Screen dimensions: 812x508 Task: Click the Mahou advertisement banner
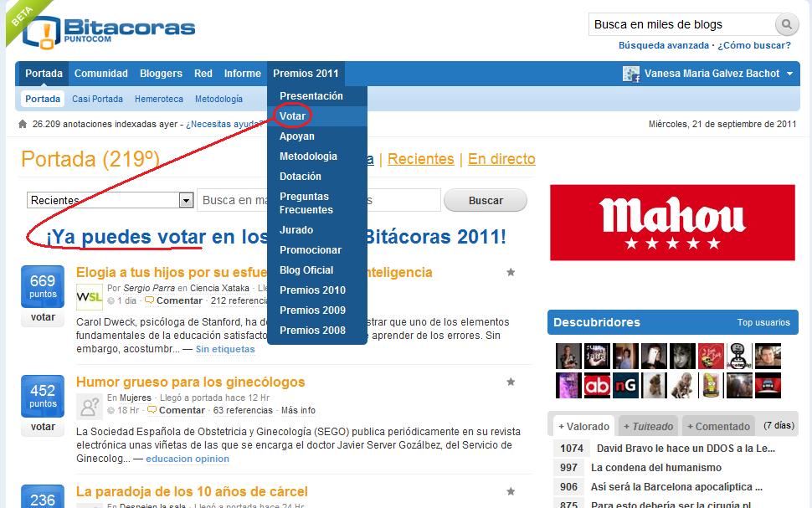coord(672,223)
